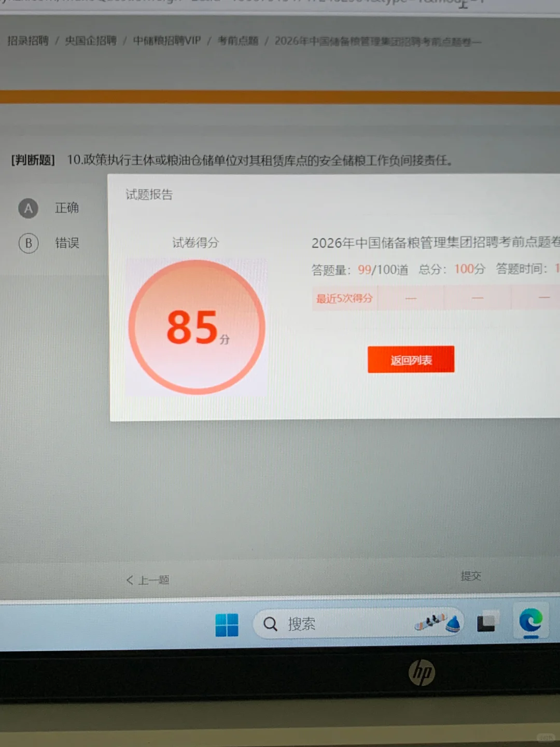Click the stacked-windows icon on the taskbar
Screen dimensions: 560x747
click(x=486, y=621)
